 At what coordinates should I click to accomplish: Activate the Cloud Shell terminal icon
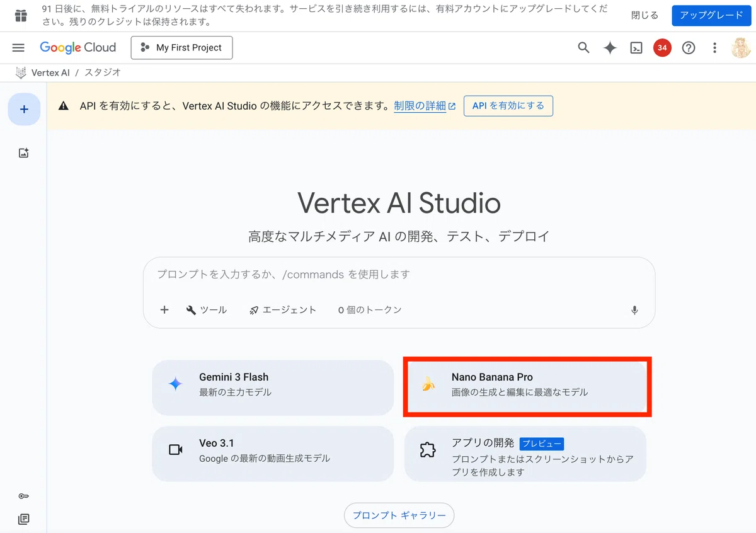click(636, 48)
